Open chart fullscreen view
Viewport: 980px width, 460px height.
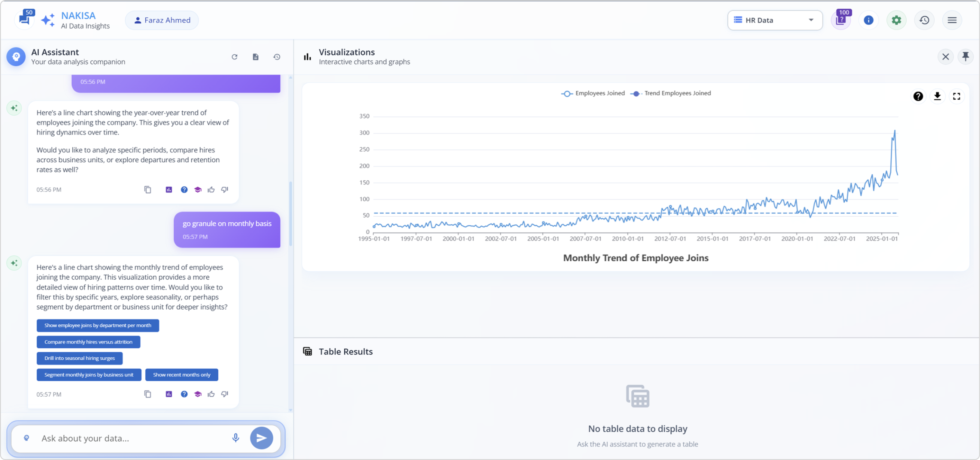click(957, 96)
